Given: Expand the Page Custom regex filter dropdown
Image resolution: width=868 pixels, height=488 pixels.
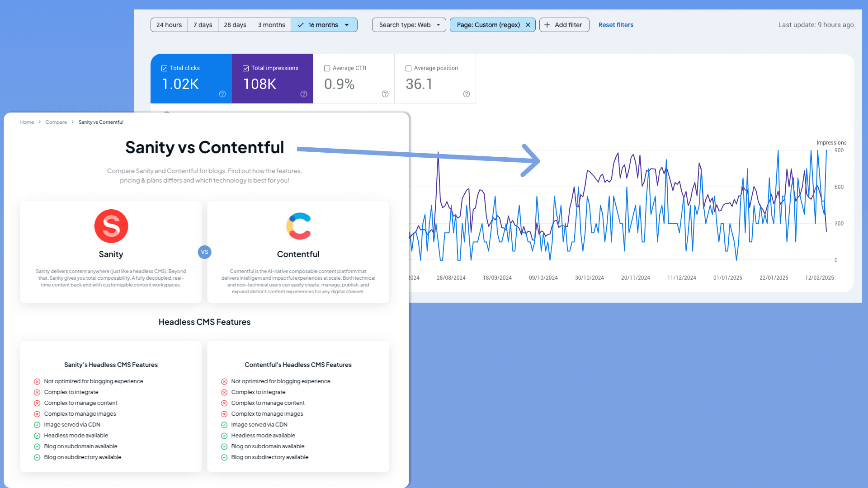Looking at the screenshot, I should point(488,25).
